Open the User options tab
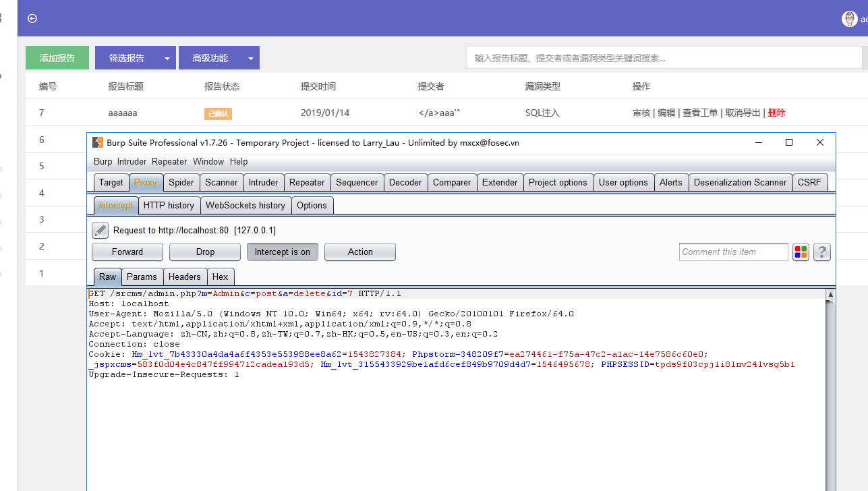868x491 pixels. click(623, 182)
